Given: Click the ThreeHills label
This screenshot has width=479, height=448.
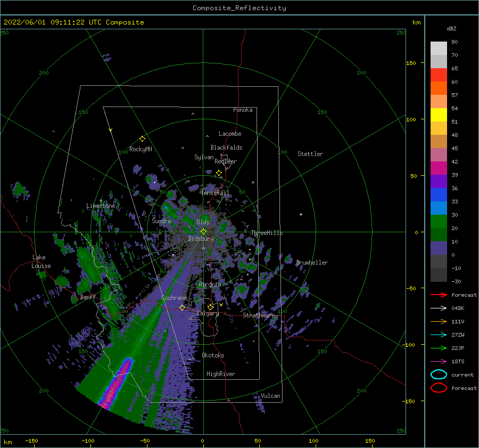Looking at the screenshot, I should (267, 233).
